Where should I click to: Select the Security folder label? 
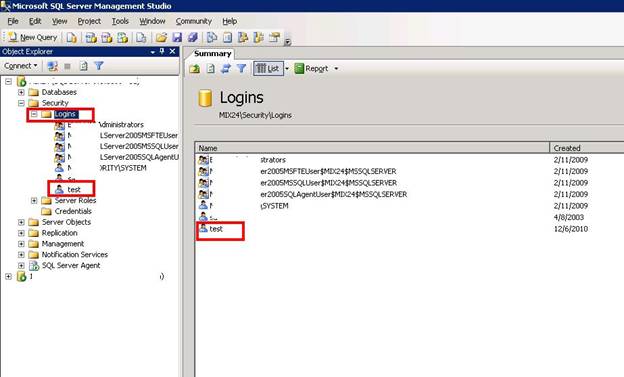[55, 103]
